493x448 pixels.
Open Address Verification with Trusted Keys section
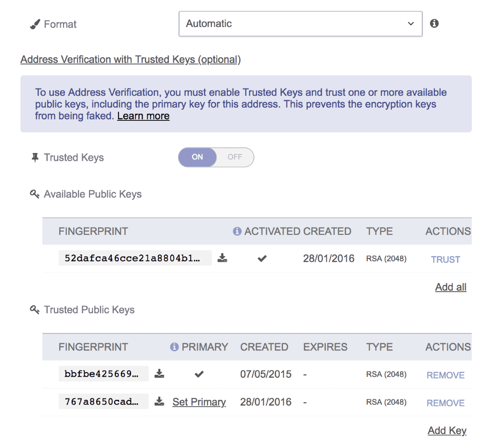tap(130, 59)
